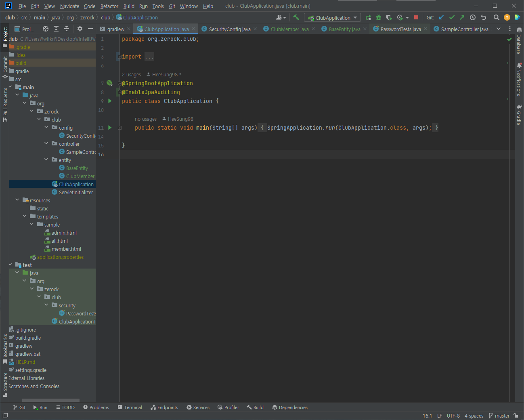Run ClubApplication with the green rerun icon

368,18
